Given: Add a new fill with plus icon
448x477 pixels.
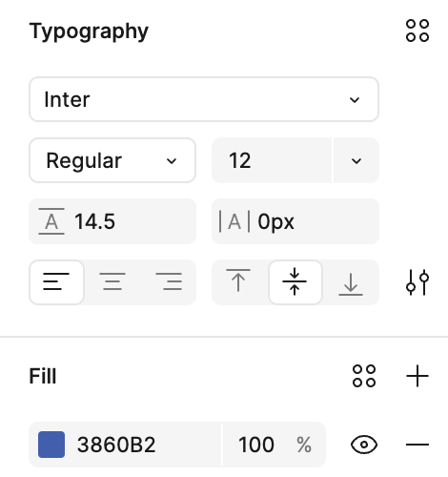Looking at the screenshot, I should click(x=417, y=376).
